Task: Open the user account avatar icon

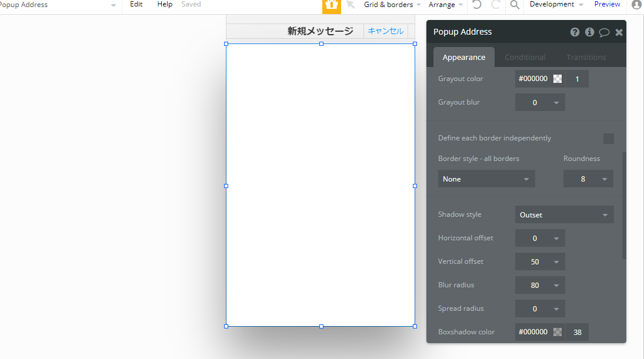Action: (x=636, y=5)
